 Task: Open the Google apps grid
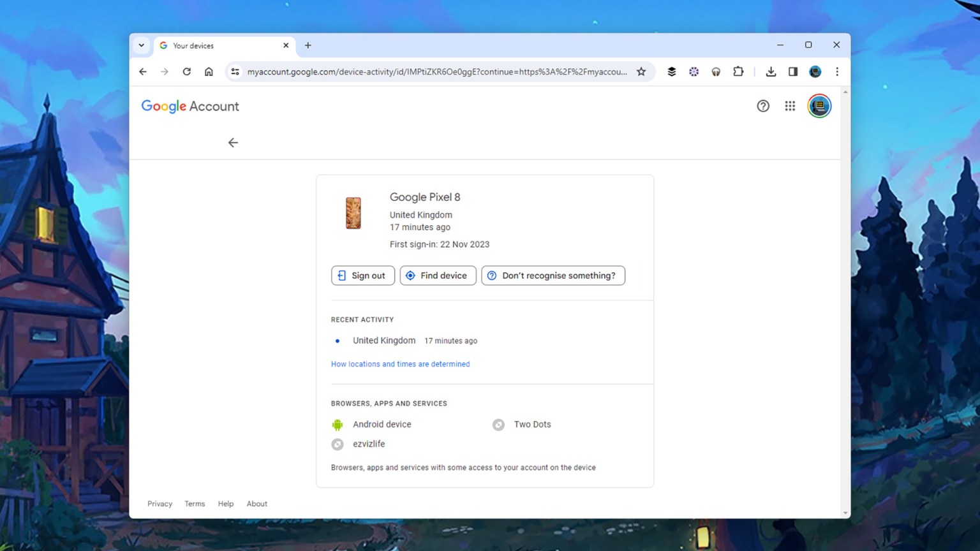click(790, 107)
